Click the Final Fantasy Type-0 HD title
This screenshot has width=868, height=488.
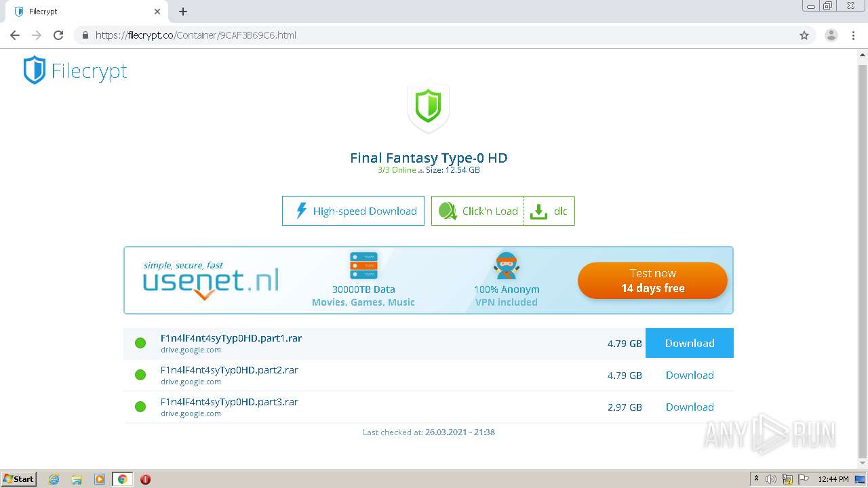(x=429, y=158)
